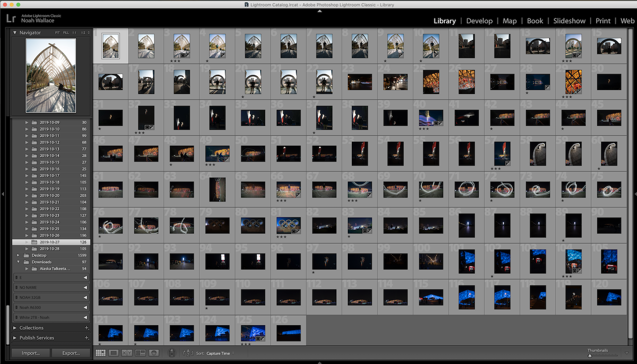Expand the Collections panel
The width and height of the screenshot is (637, 364).
click(15, 328)
